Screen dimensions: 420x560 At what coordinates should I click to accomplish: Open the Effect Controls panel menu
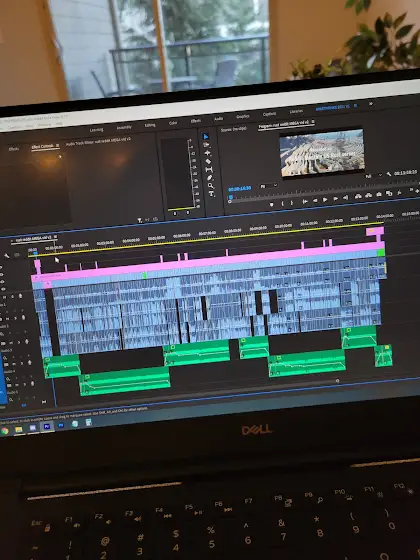57,145
